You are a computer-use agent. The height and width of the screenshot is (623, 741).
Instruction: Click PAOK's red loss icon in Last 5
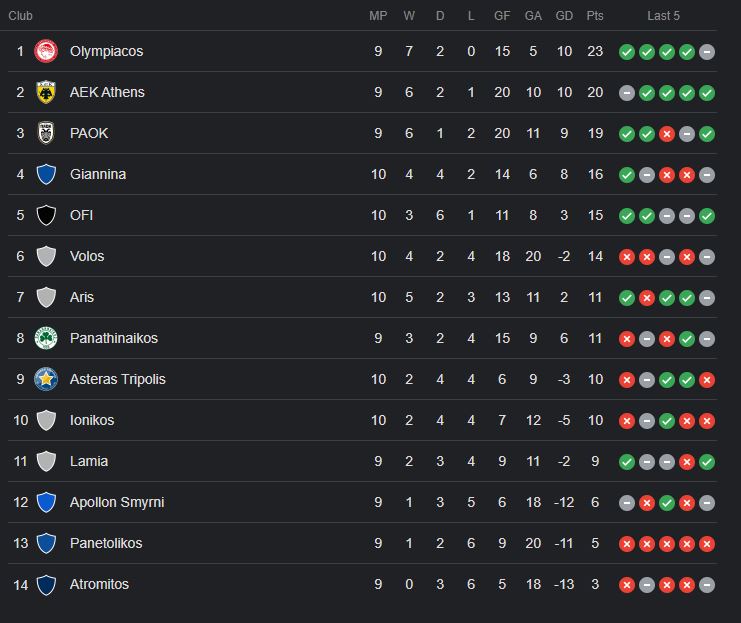pos(666,134)
